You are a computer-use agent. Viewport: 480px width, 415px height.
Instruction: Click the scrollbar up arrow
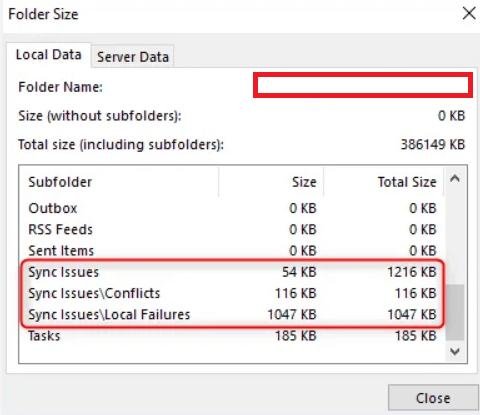click(455, 179)
